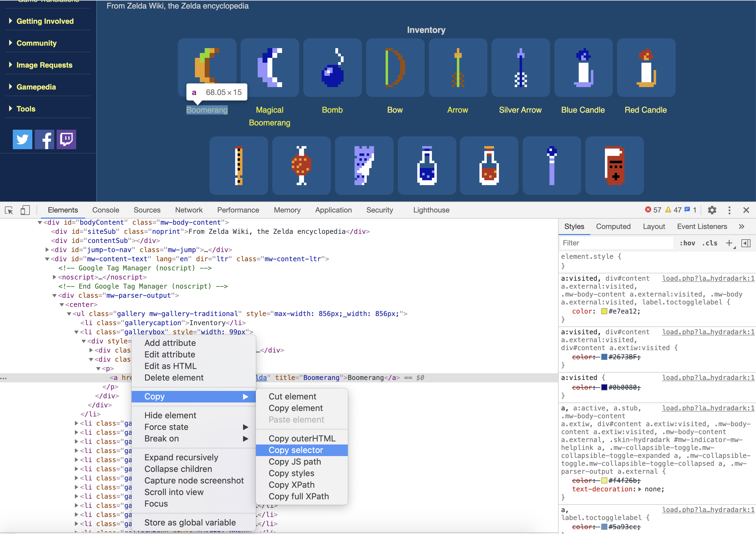Image resolution: width=756 pixels, height=534 pixels.
Task: Toggle the :hov element state button
Action: point(687,243)
